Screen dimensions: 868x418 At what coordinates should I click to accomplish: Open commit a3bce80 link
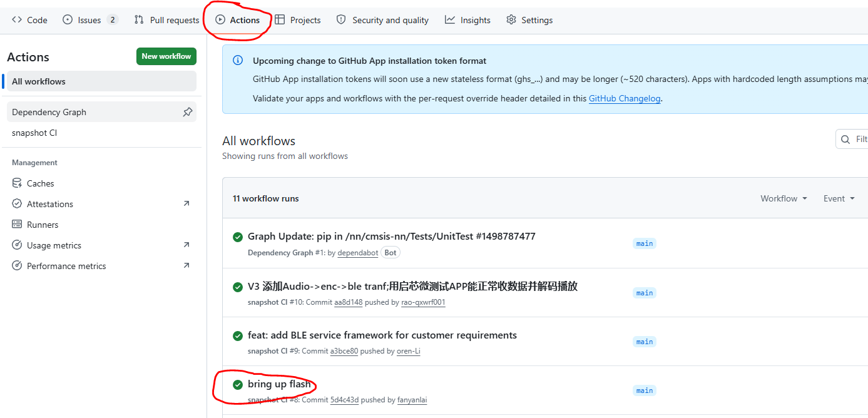click(344, 351)
